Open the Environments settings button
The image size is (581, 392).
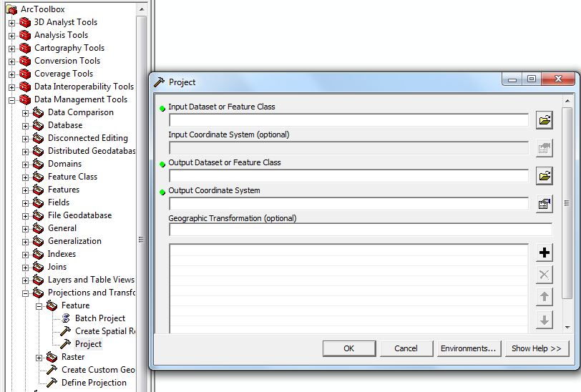[x=468, y=348]
